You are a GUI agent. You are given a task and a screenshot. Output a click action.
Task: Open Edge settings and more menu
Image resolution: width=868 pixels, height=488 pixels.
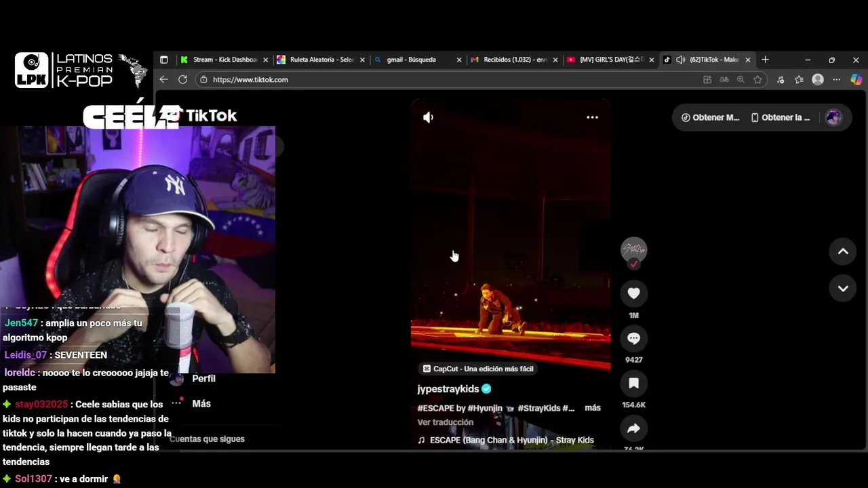(x=837, y=79)
